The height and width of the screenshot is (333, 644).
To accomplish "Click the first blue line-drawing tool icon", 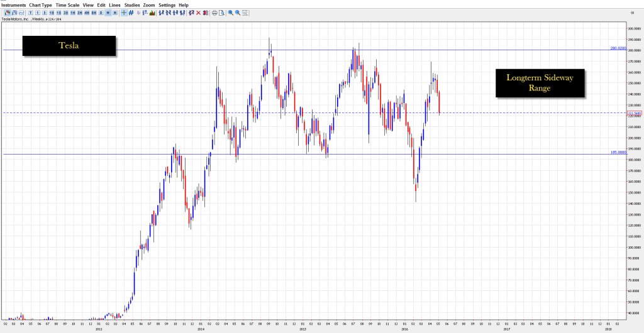I will coord(161,13).
